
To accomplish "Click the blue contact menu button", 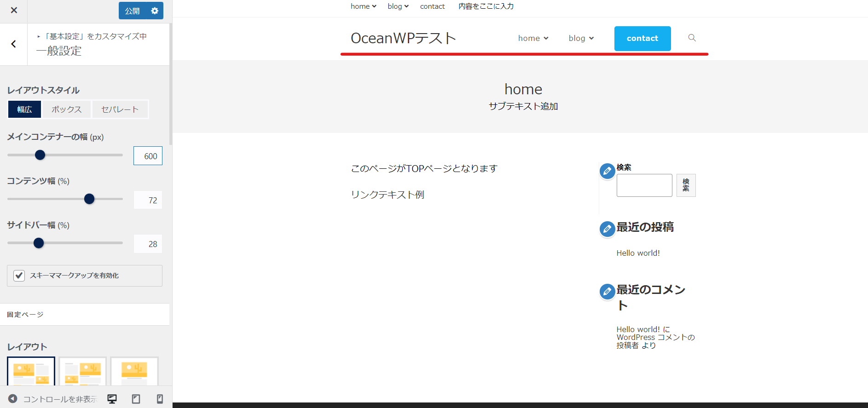I will (x=642, y=38).
